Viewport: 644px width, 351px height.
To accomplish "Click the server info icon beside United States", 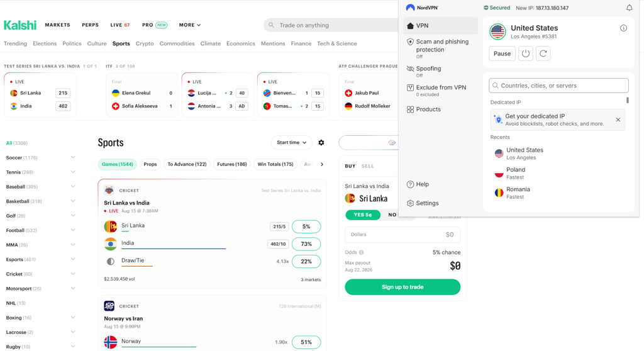I will coord(623,28).
